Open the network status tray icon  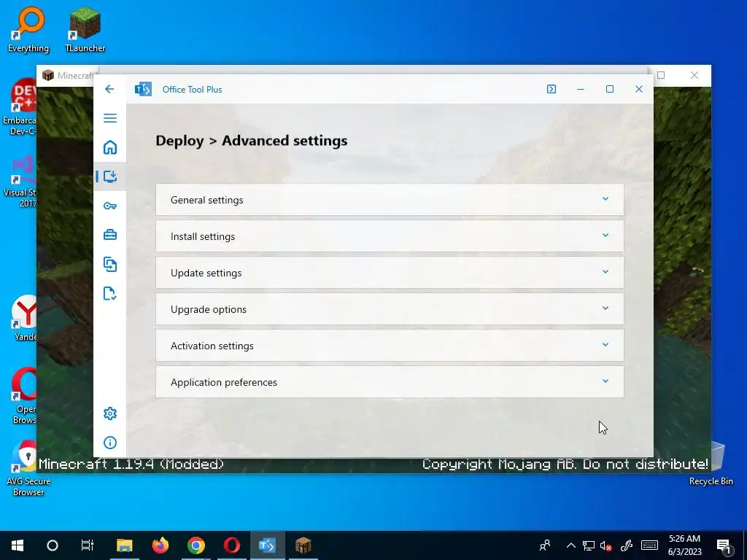coord(589,545)
